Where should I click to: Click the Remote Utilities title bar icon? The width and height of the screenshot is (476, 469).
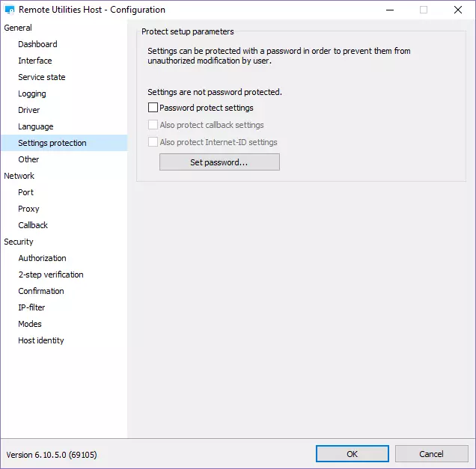point(10,10)
